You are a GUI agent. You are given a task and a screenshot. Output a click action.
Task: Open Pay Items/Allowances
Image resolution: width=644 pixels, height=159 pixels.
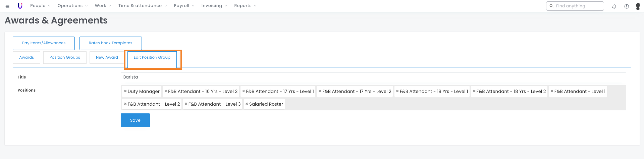(x=44, y=43)
